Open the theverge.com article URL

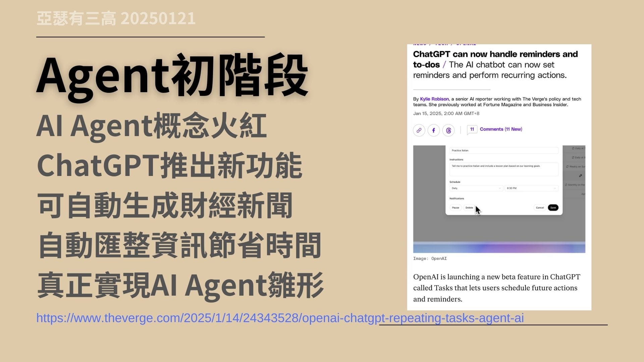280,318
